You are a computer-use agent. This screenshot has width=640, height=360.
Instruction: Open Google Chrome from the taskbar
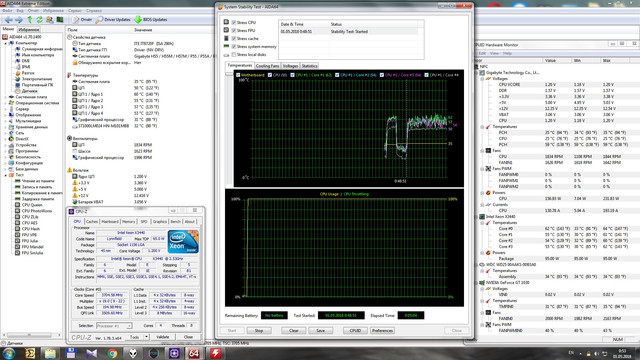(x=112, y=353)
